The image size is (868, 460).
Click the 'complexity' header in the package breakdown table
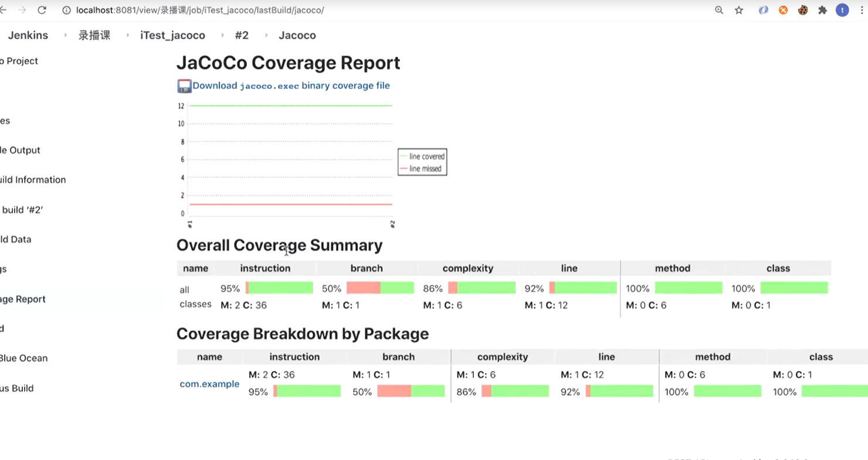click(x=503, y=357)
